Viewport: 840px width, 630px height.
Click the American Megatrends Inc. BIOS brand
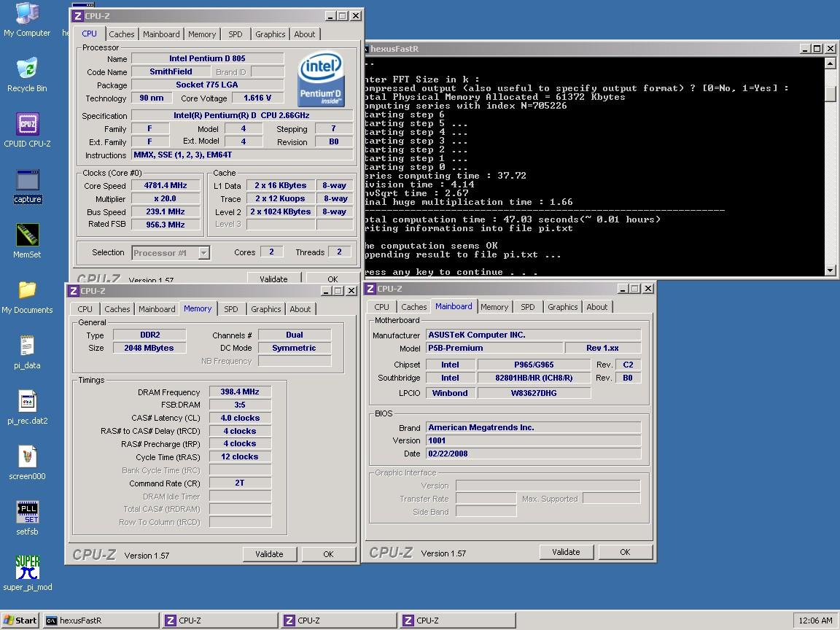click(534, 427)
